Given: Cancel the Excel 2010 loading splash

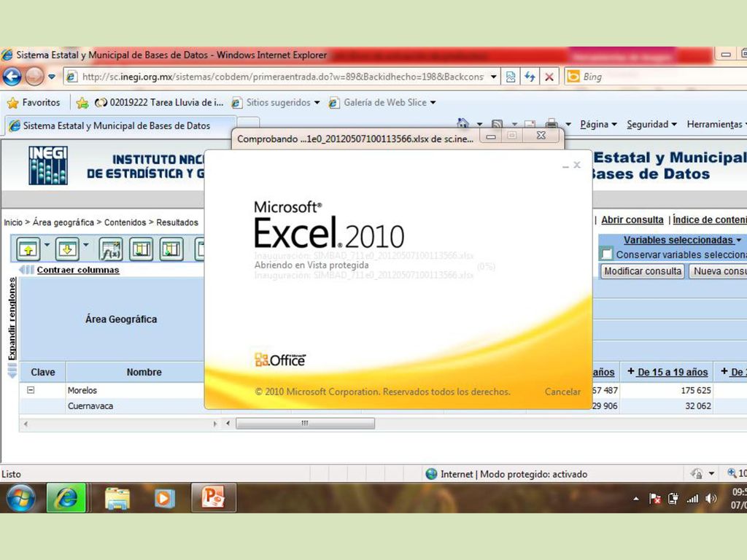Looking at the screenshot, I should (562, 392).
